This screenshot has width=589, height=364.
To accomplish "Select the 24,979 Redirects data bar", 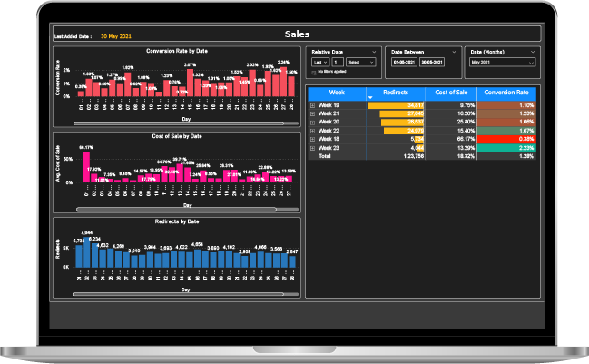I will point(404,131).
